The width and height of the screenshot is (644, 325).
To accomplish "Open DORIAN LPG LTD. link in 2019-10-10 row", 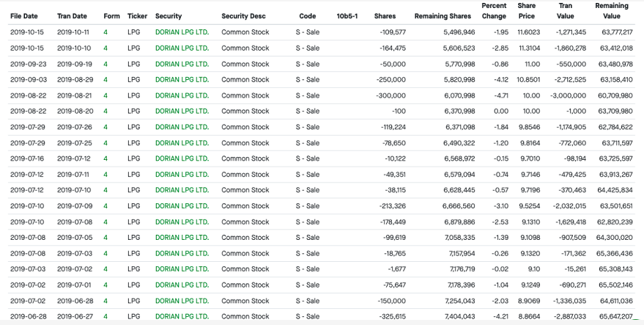I will click(182, 48).
